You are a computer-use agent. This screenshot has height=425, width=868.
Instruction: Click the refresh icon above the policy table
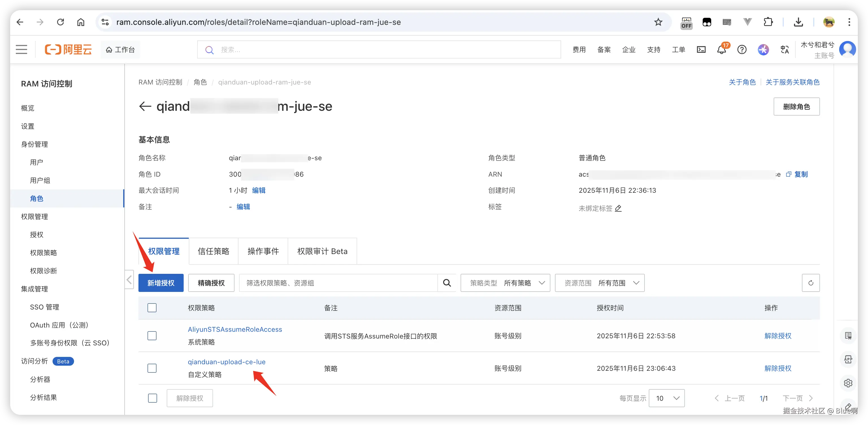810,283
